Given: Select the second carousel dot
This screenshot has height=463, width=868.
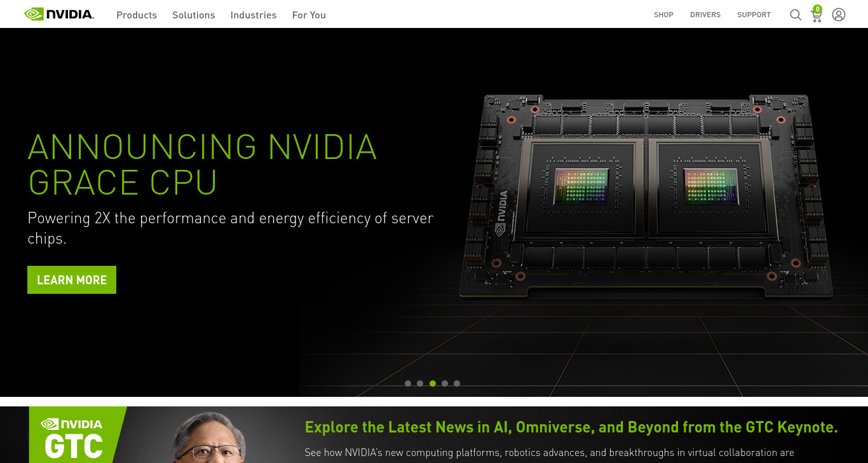Looking at the screenshot, I should point(420,384).
